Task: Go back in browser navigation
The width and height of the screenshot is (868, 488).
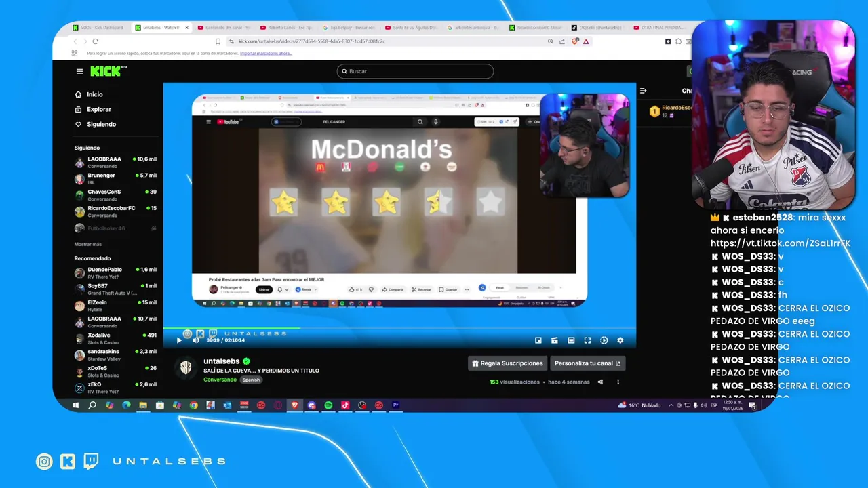Action: [x=75, y=41]
